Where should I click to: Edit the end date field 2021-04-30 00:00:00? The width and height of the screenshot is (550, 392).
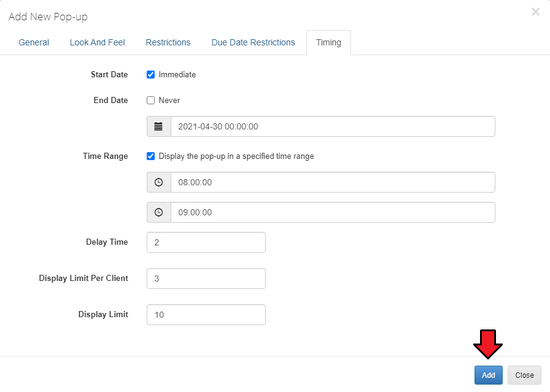coord(333,126)
